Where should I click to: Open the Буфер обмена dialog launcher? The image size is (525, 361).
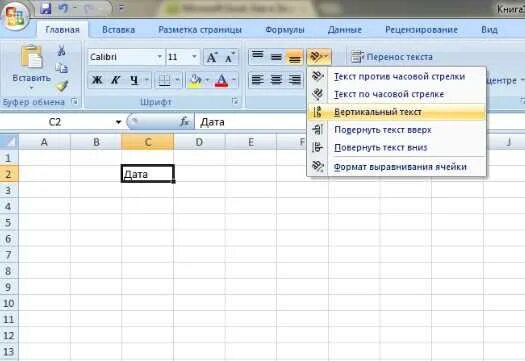click(x=75, y=101)
